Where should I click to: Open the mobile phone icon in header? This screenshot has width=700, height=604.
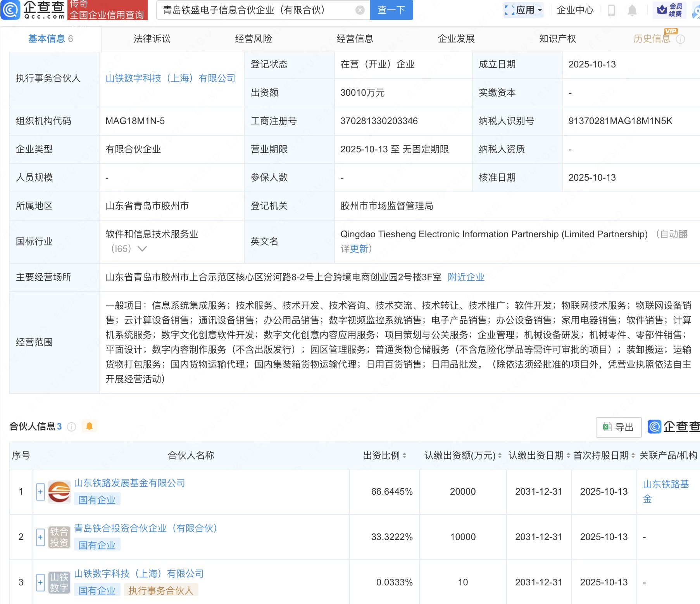[611, 10]
